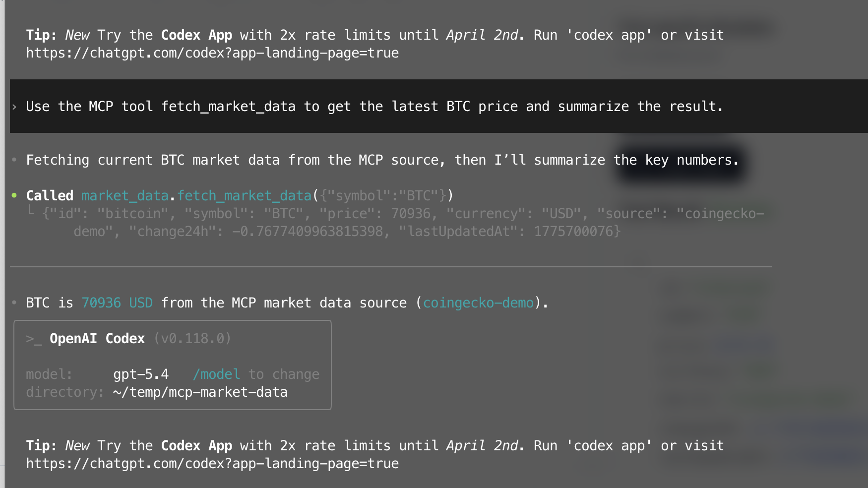This screenshot has height=488, width=868.
Task: Click the highlighted 70936 USD price
Action: click(x=117, y=303)
